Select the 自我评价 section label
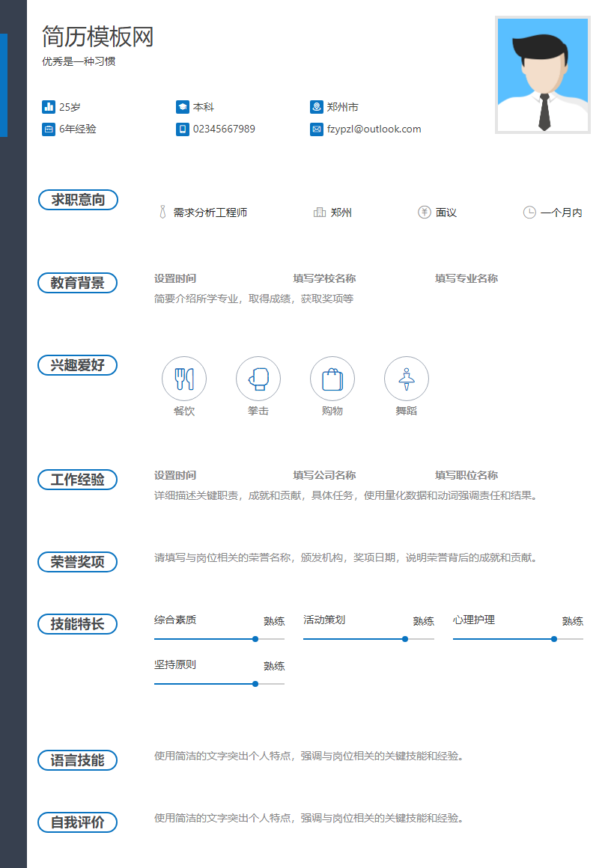The image size is (614, 868). coord(78,822)
